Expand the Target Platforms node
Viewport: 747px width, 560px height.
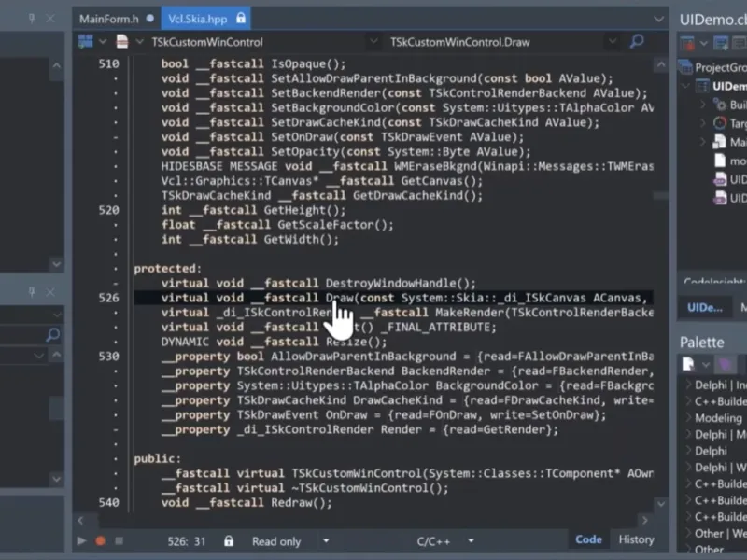pyautogui.click(x=703, y=123)
